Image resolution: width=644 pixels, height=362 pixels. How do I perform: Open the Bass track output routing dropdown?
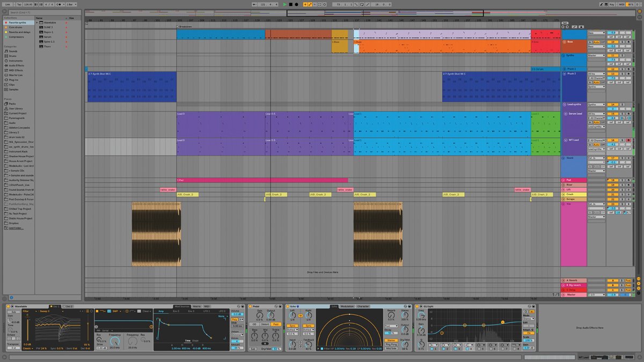[596, 46]
